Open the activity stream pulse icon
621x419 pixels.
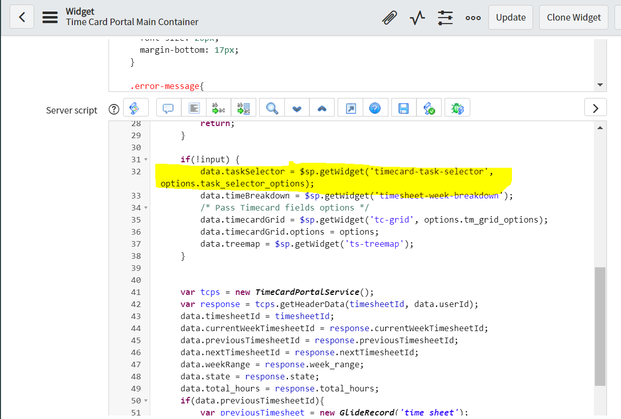tap(417, 17)
